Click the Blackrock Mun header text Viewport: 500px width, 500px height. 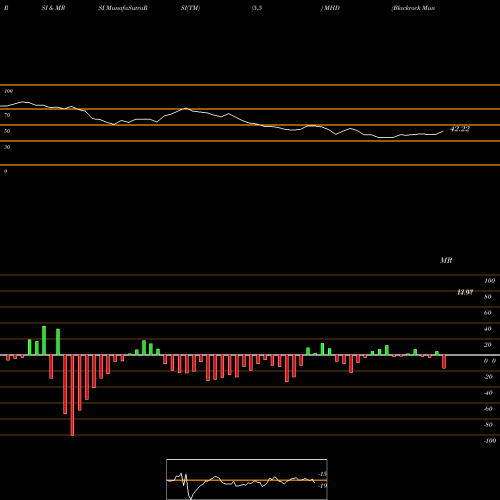(414, 8)
